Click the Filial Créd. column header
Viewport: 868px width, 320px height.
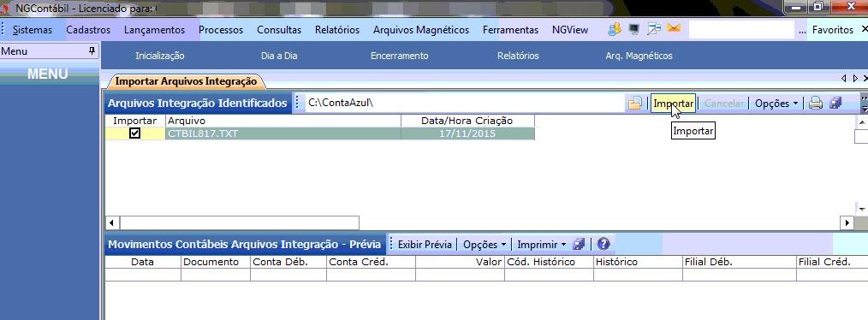coord(832,262)
